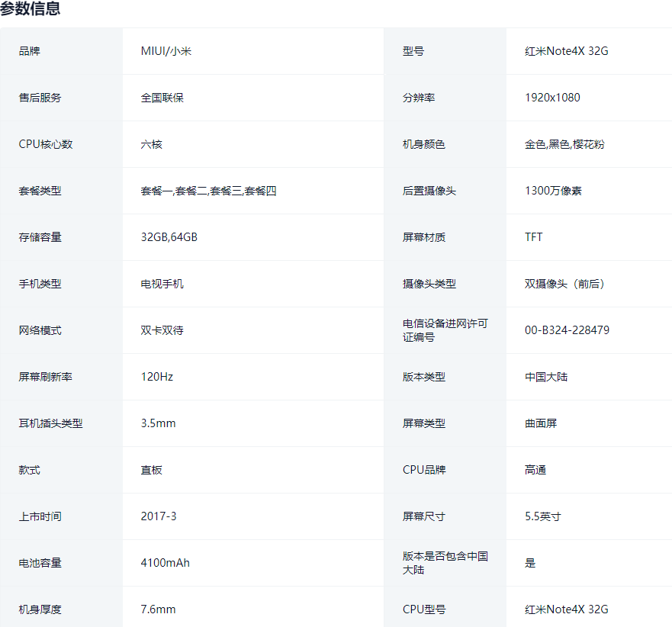Select the 手机类型 label
The image size is (672, 627).
click(40, 284)
